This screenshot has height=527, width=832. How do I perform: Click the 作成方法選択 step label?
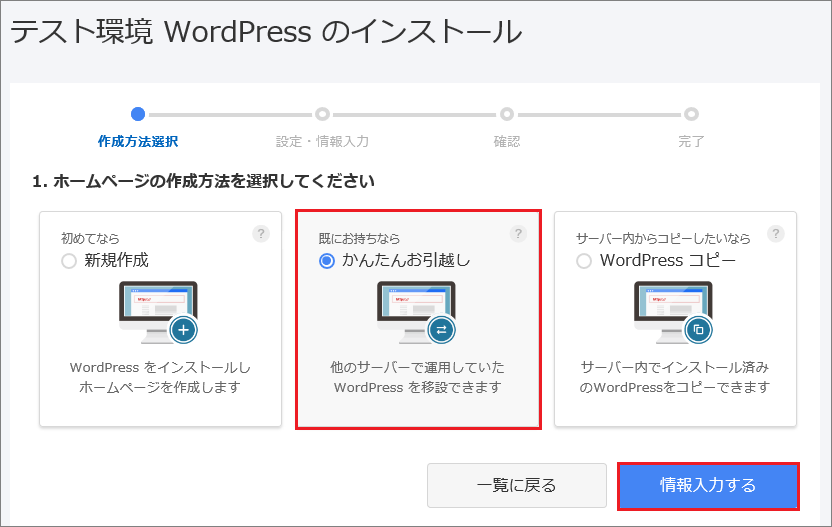pyautogui.click(x=138, y=142)
